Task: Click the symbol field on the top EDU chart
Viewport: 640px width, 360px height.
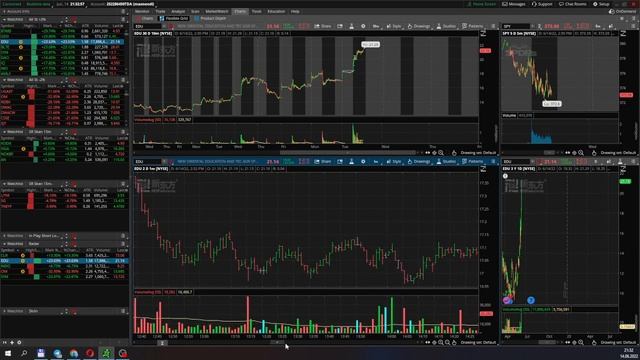Action: pyautogui.click(x=148, y=26)
